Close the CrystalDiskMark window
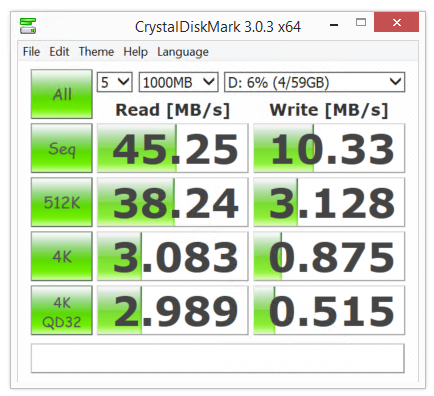The height and width of the screenshot is (396, 434). coord(396,23)
